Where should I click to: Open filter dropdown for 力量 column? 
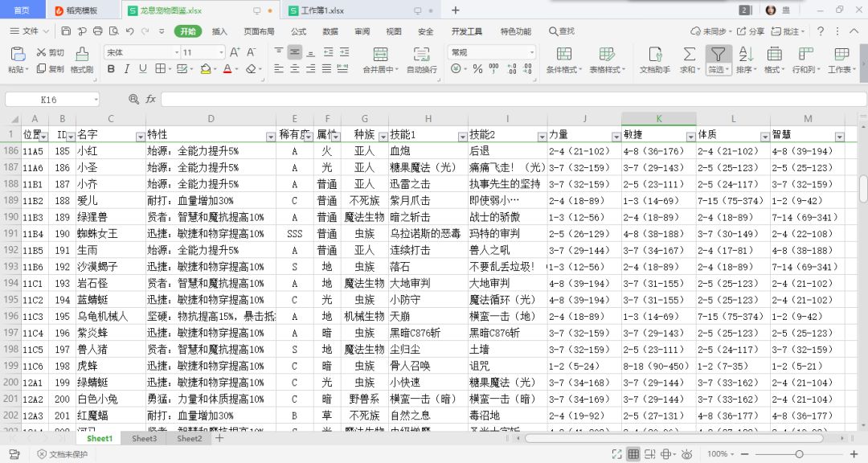click(616, 136)
